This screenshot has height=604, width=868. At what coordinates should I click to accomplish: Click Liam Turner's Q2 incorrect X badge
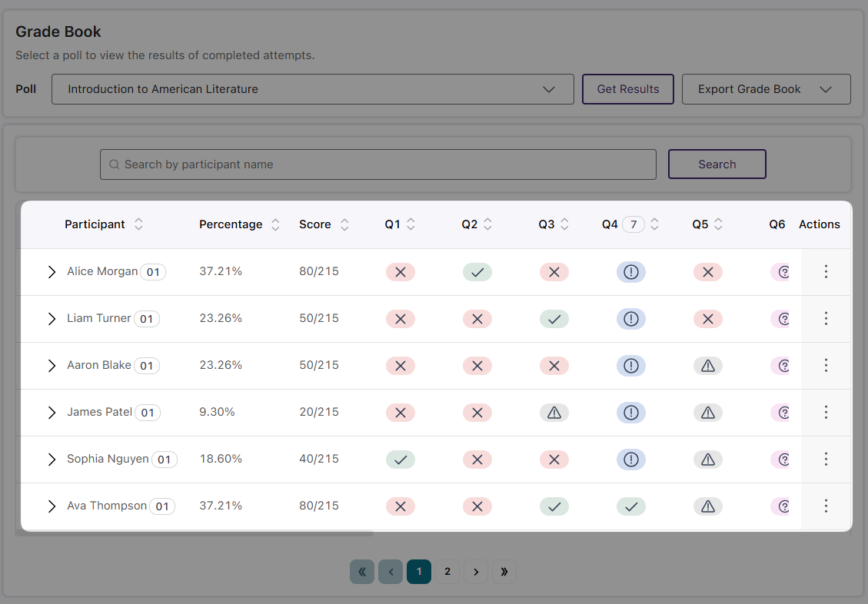click(x=477, y=319)
